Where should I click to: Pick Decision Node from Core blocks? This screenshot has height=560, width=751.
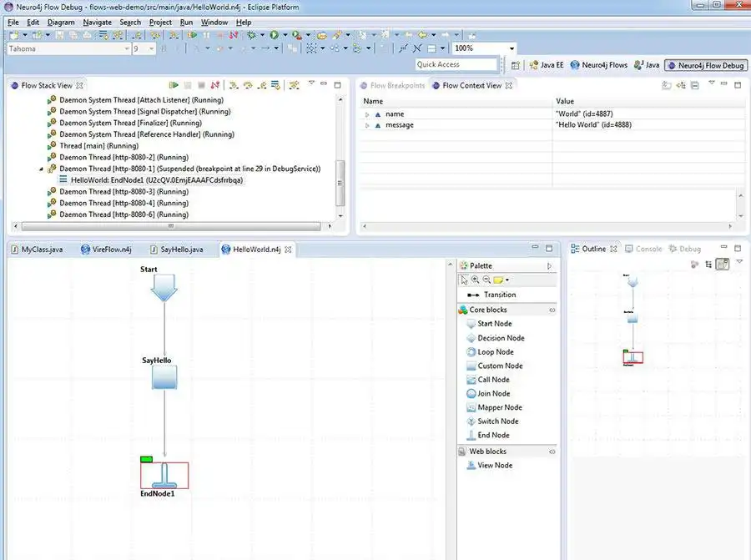pos(495,338)
